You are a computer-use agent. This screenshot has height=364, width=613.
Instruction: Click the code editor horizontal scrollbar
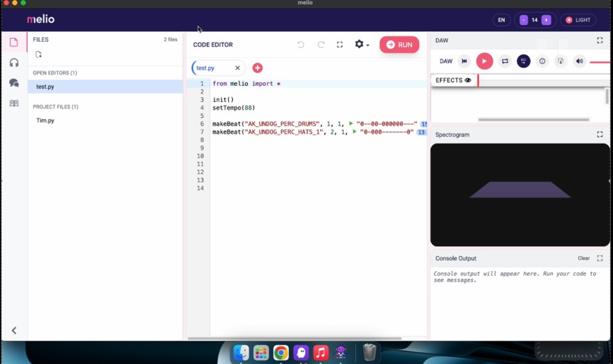coord(294,338)
